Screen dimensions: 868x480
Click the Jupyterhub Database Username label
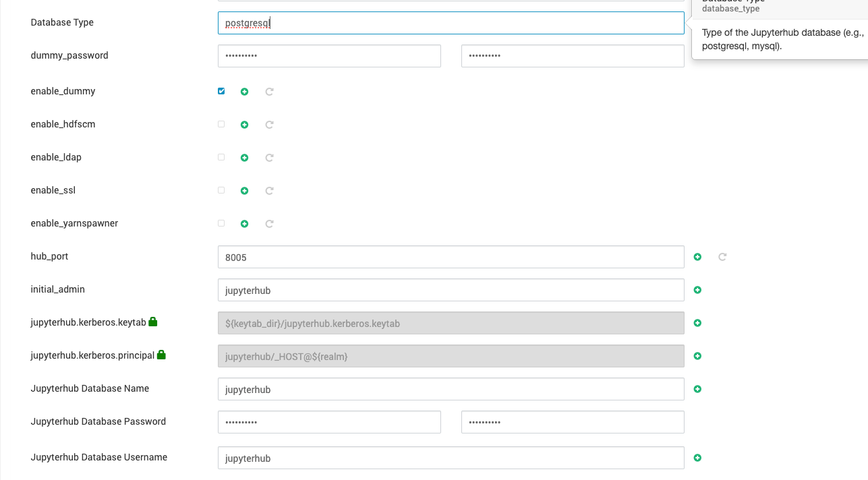point(99,457)
